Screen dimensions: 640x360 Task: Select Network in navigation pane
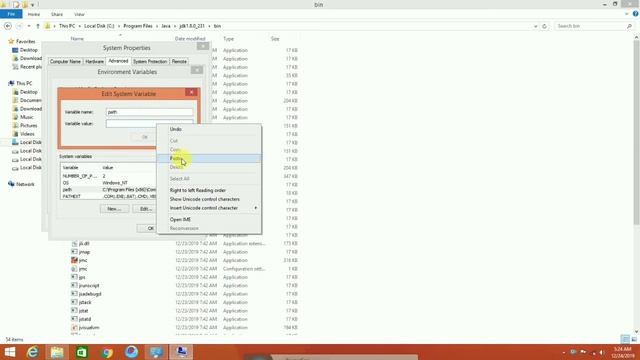[25, 184]
